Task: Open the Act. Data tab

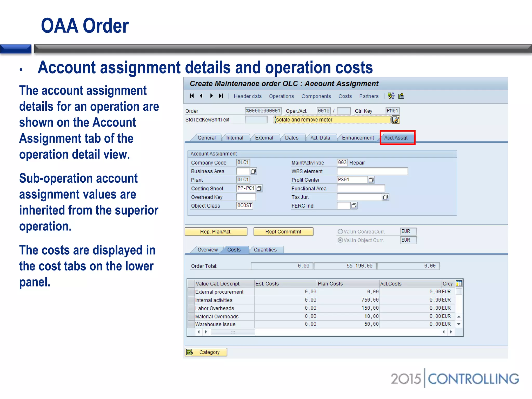Action: (x=320, y=138)
